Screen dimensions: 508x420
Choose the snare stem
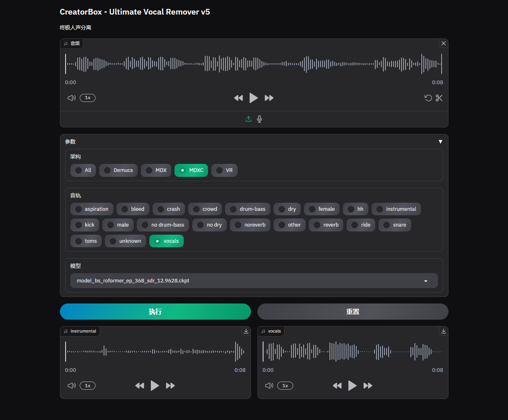point(395,225)
